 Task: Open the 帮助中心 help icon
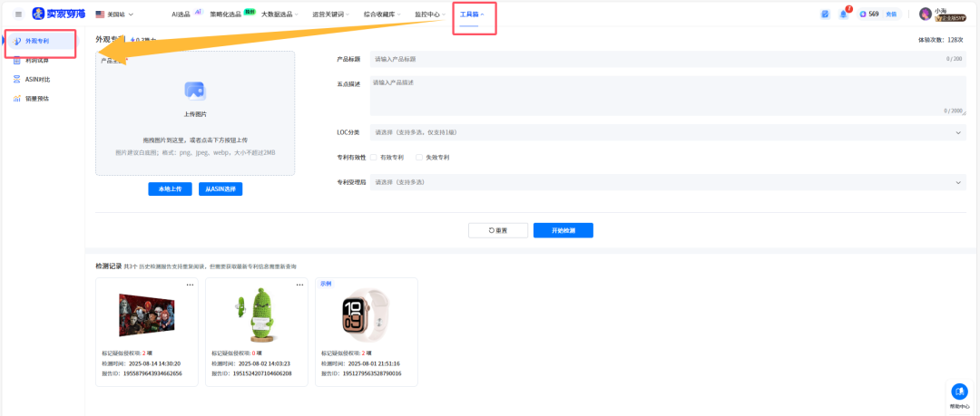959,392
